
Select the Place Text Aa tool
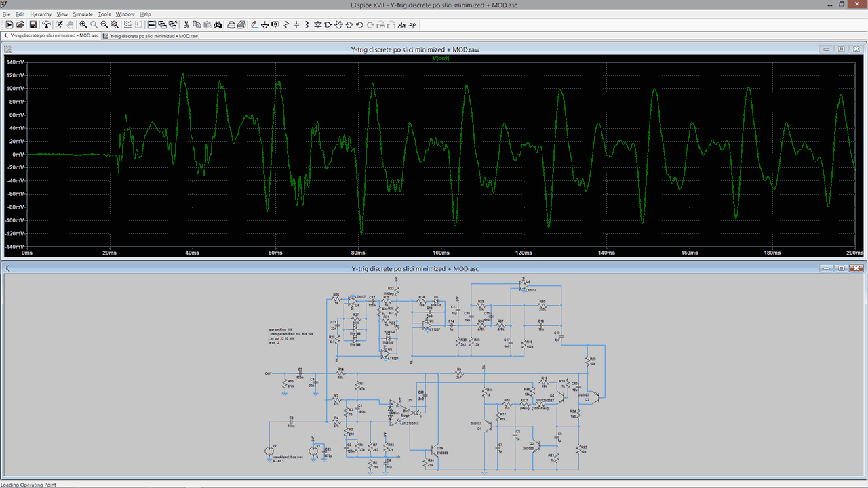point(401,25)
